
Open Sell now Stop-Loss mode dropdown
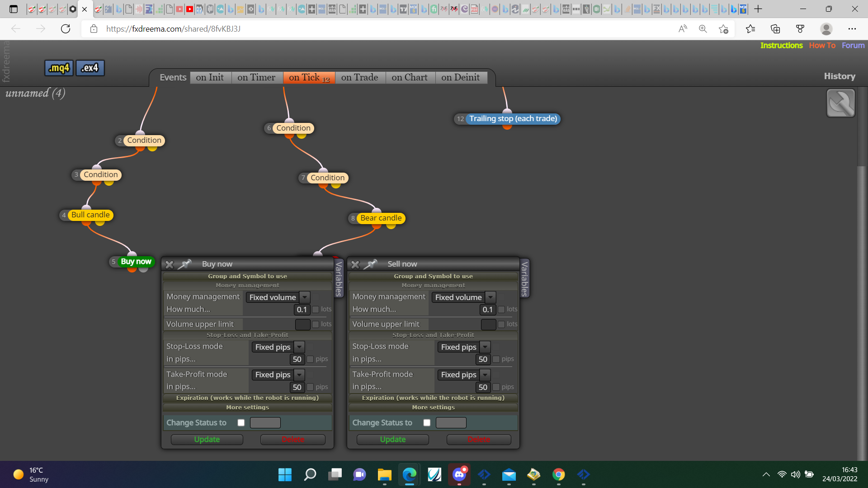click(464, 347)
